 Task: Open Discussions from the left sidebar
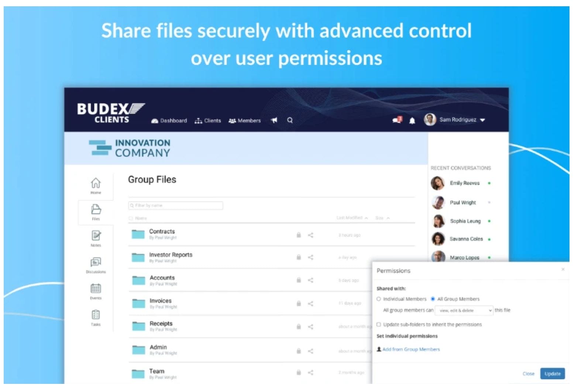click(x=96, y=262)
